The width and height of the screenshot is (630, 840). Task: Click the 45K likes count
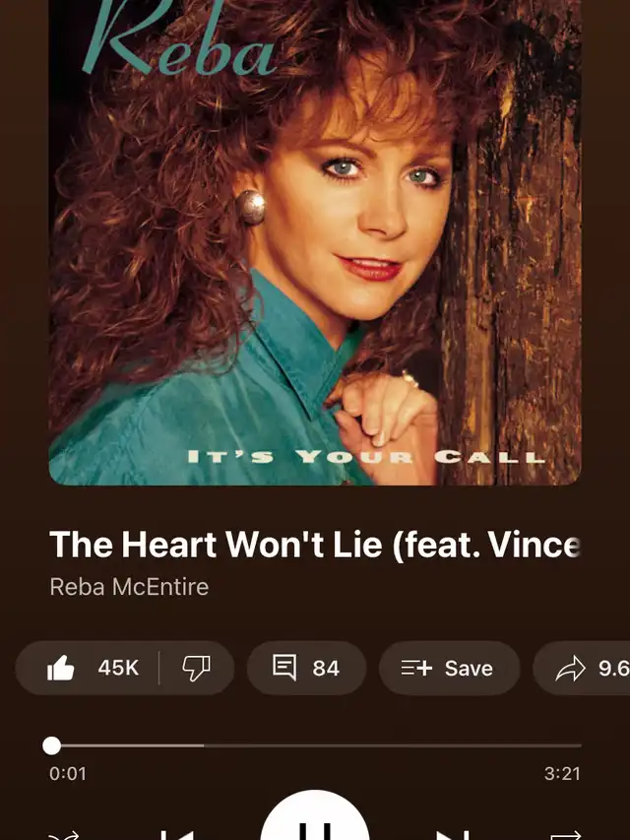(x=118, y=668)
